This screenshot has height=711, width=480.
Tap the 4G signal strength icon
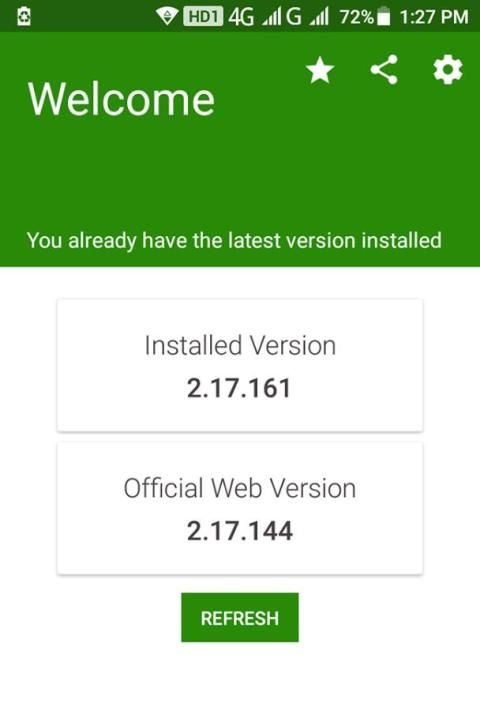click(254, 17)
